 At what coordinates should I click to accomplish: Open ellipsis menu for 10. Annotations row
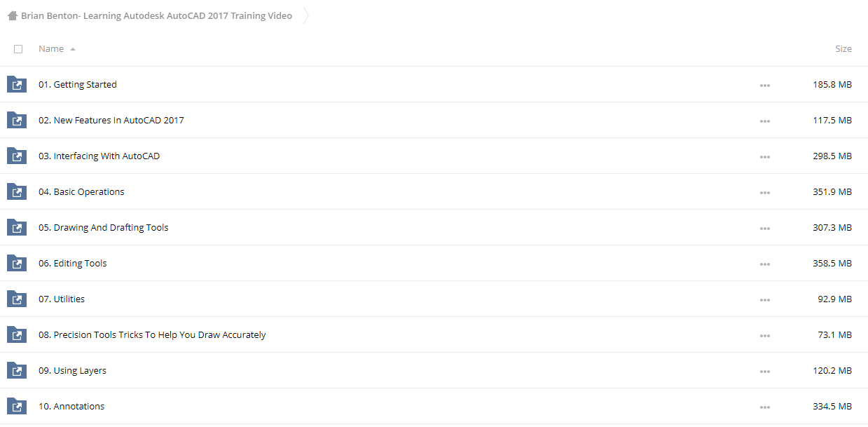pos(764,407)
